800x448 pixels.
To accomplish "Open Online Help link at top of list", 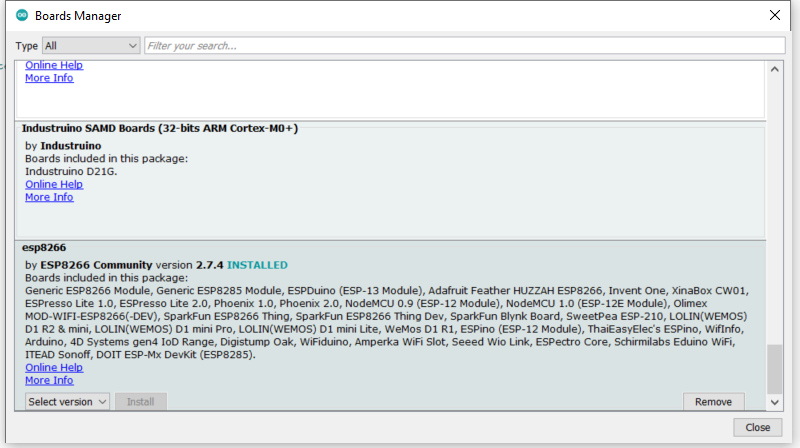I will [x=54, y=65].
